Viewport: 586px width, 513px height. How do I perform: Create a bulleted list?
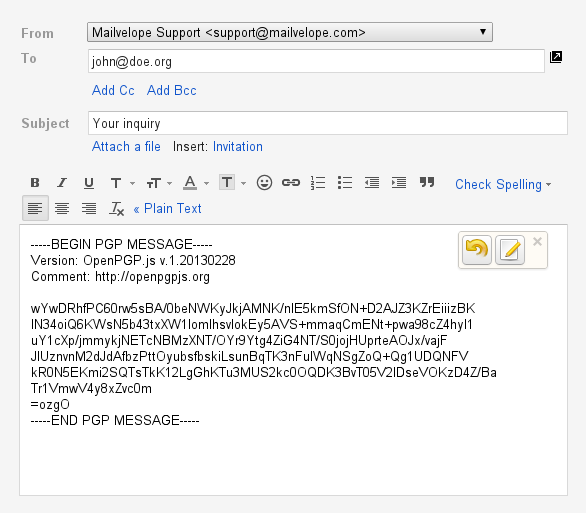[x=345, y=183]
